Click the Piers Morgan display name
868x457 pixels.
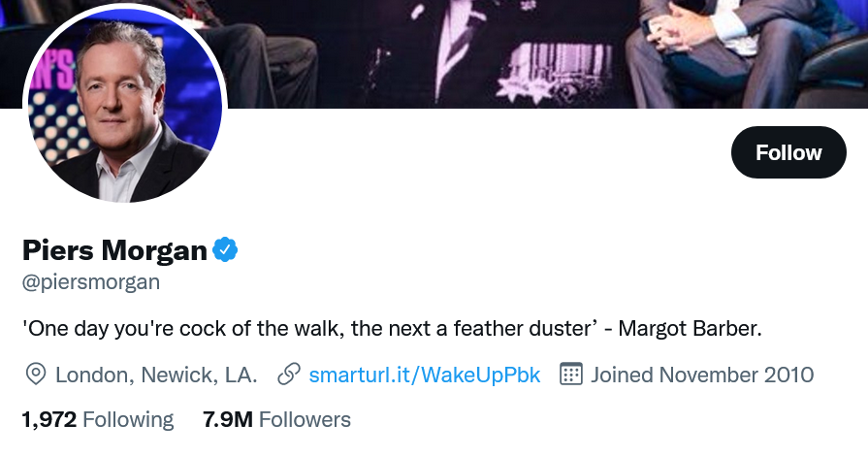(114, 250)
